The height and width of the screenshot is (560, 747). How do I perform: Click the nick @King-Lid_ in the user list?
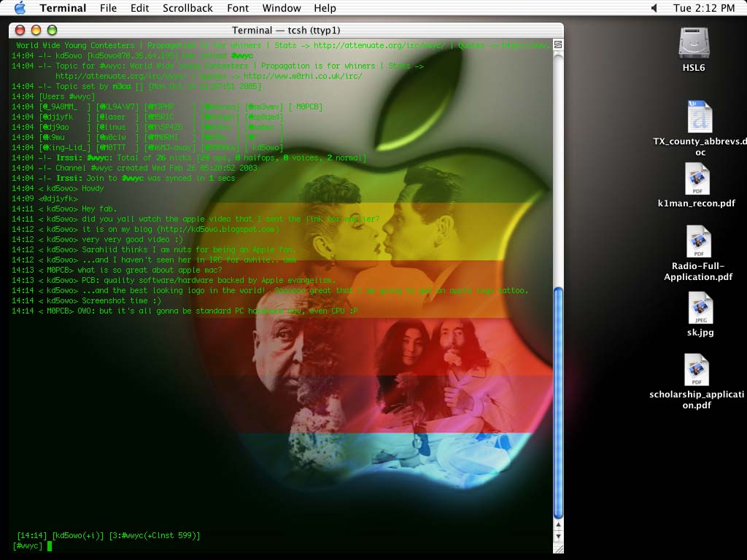(x=65, y=147)
